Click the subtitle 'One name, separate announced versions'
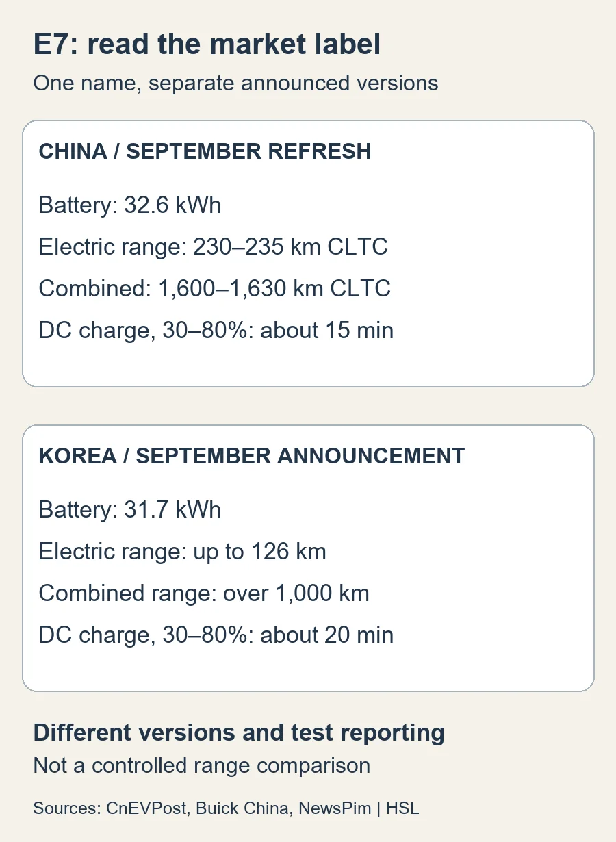 coord(235,83)
